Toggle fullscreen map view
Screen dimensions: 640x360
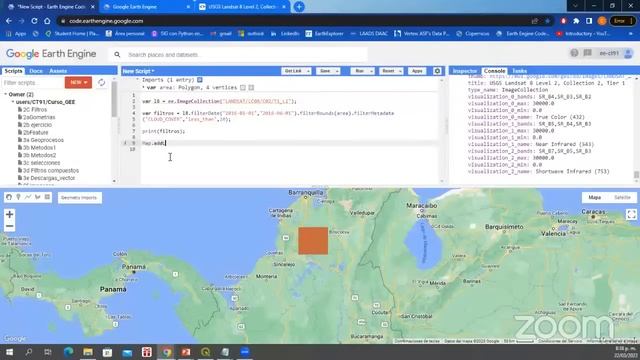point(631,214)
